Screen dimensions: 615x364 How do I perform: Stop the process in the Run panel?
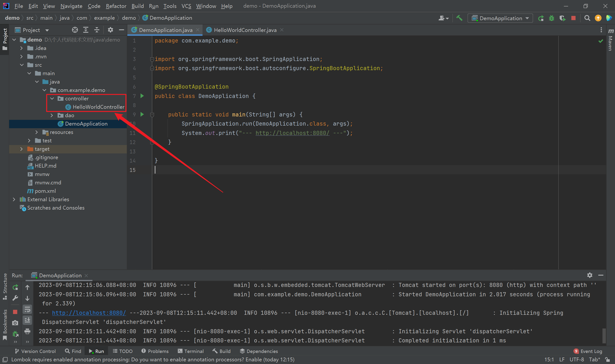pyautogui.click(x=15, y=312)
